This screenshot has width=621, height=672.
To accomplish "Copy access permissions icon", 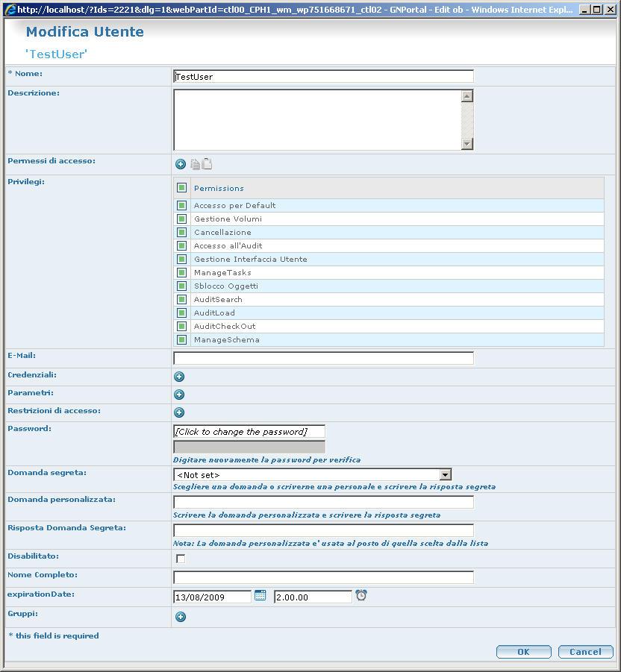I will pyautogui.click(x=195, y=164).
